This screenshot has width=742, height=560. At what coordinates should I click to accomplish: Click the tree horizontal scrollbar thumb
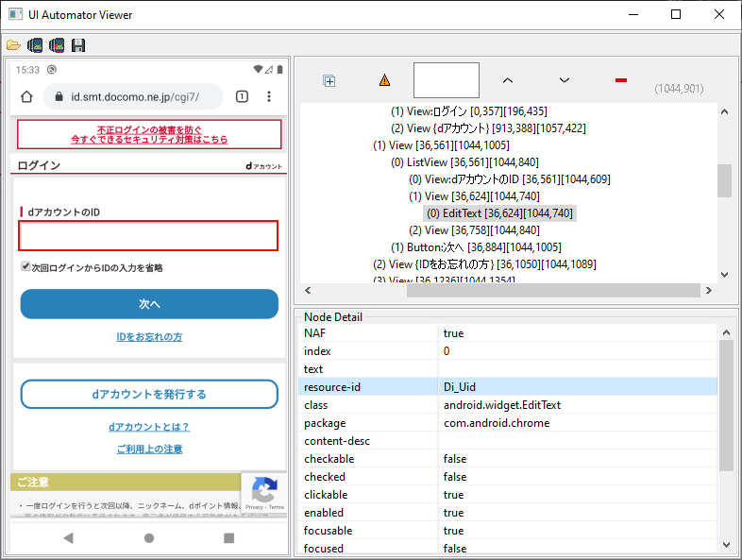553,291
